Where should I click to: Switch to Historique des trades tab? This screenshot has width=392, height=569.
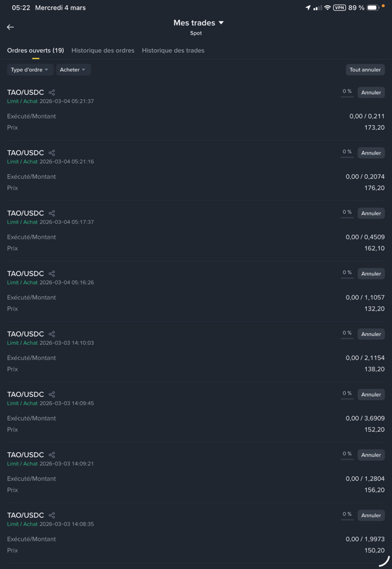click(x=173, y=51)
